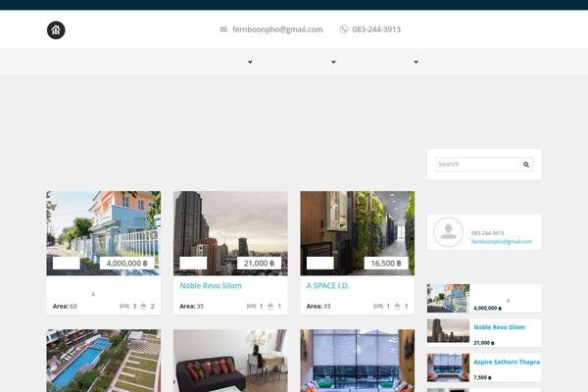Click bed icon on Area 63 card
This screenshot has height=392, width=588.
124,307
